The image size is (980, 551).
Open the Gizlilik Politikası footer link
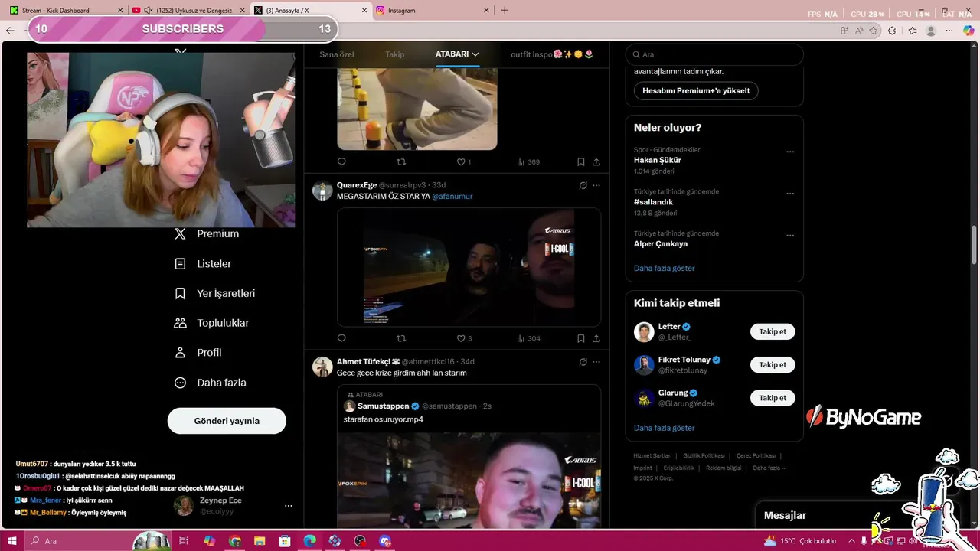pos(704,456)
